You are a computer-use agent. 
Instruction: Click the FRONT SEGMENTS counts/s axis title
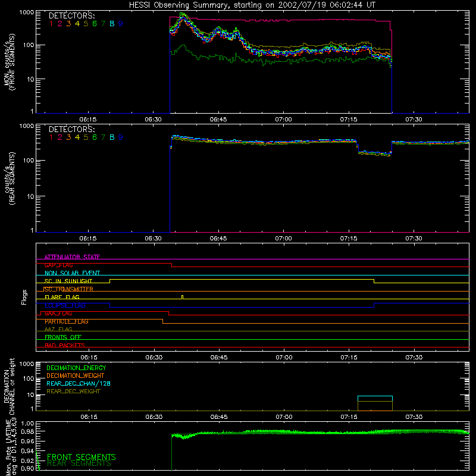pos(10,62)
